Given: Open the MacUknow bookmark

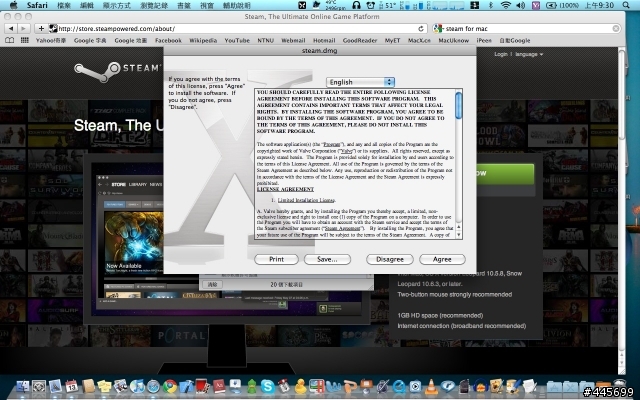Looking at the screenshot, I should click(x=453, y=40).
